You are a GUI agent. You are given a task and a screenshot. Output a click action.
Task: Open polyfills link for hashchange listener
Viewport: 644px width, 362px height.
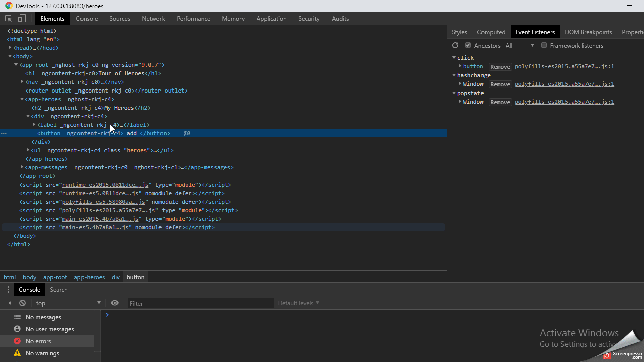564,84
